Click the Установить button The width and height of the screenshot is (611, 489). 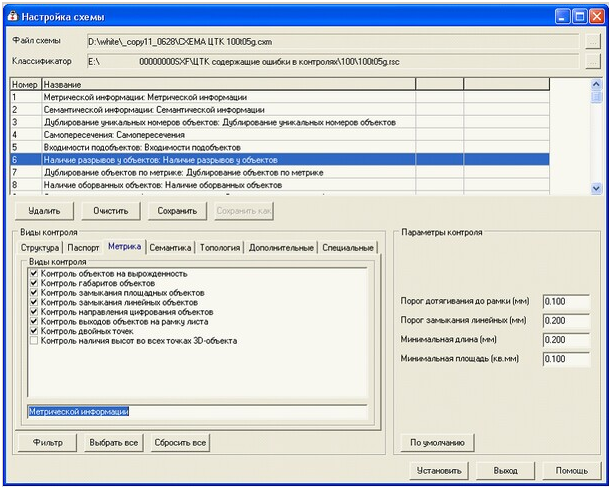point(438,470)
